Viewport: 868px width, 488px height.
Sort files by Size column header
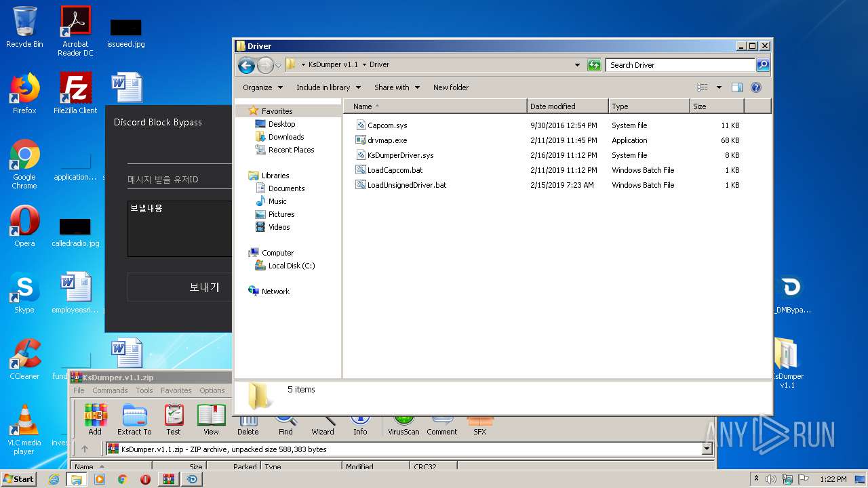click(717, 106)
